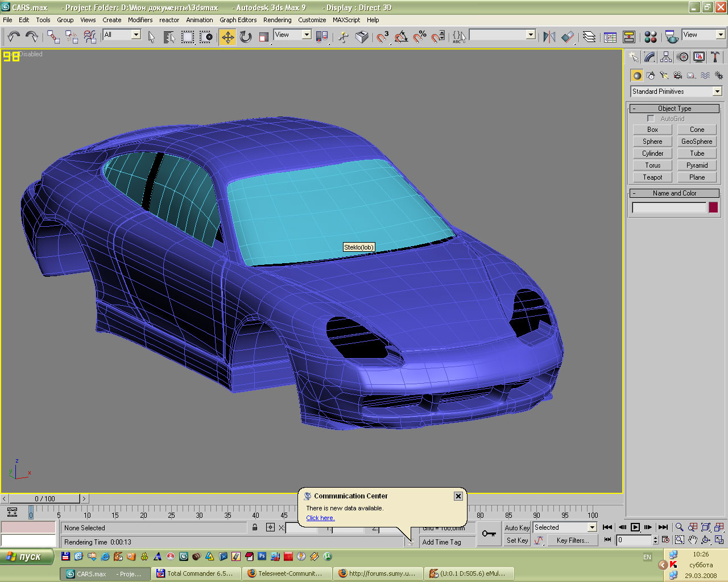Toggle Set Key mode
Screen dimensions: 728x582
point(516,541)
